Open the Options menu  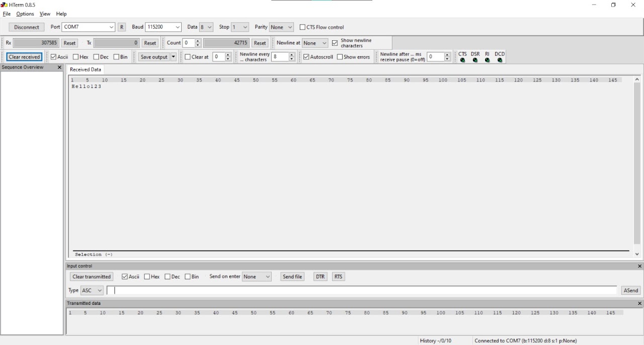[25, 14]
